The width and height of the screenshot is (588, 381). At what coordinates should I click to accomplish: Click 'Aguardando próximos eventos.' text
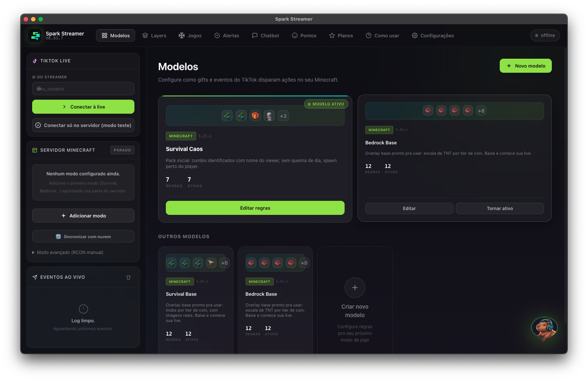[83, 329]
